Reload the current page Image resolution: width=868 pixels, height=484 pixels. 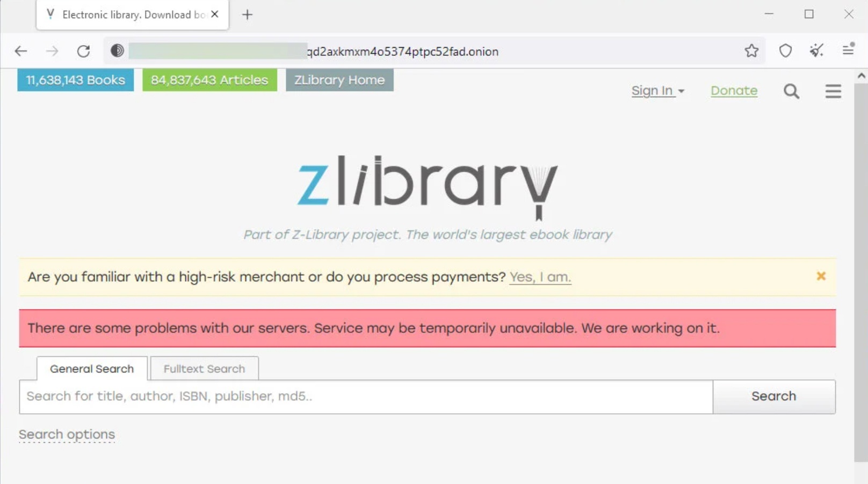tap(83, 51)
